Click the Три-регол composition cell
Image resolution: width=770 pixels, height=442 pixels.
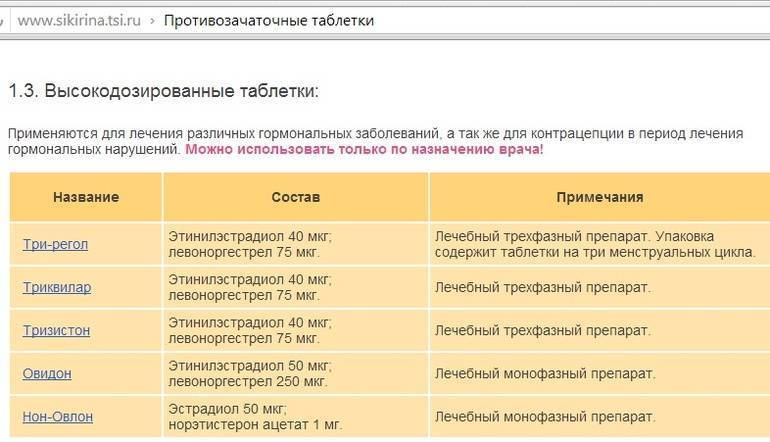point(250,244)
